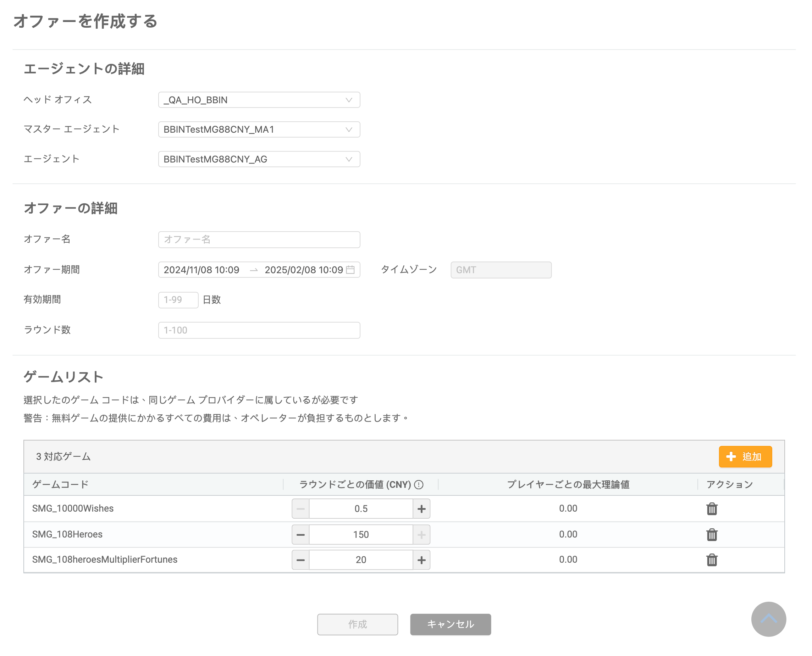Decrease SMG_108Heroes value with minus
Screen dimensions: 812x656
[x=300, y=534]
